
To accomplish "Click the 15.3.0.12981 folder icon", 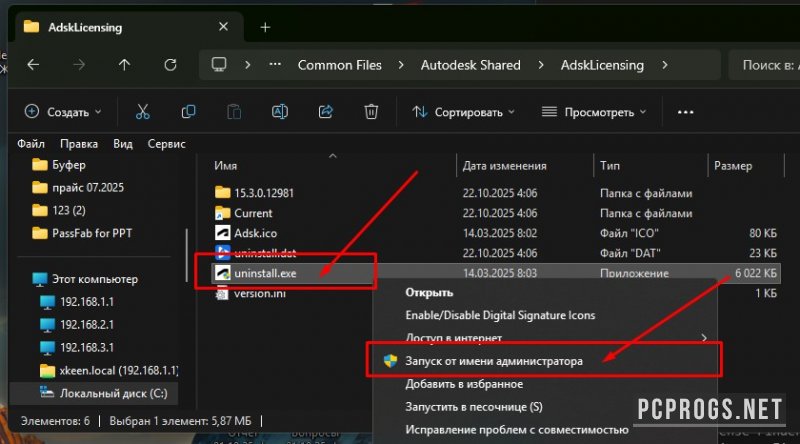I will click(x=222, y=193).
